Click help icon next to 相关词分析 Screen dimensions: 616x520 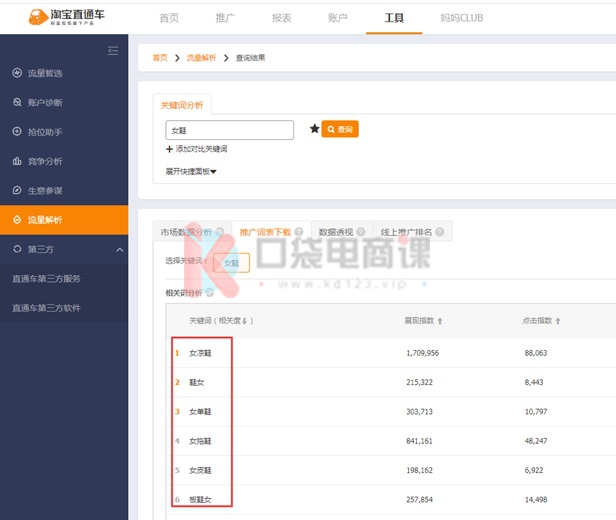pos(210,293)
